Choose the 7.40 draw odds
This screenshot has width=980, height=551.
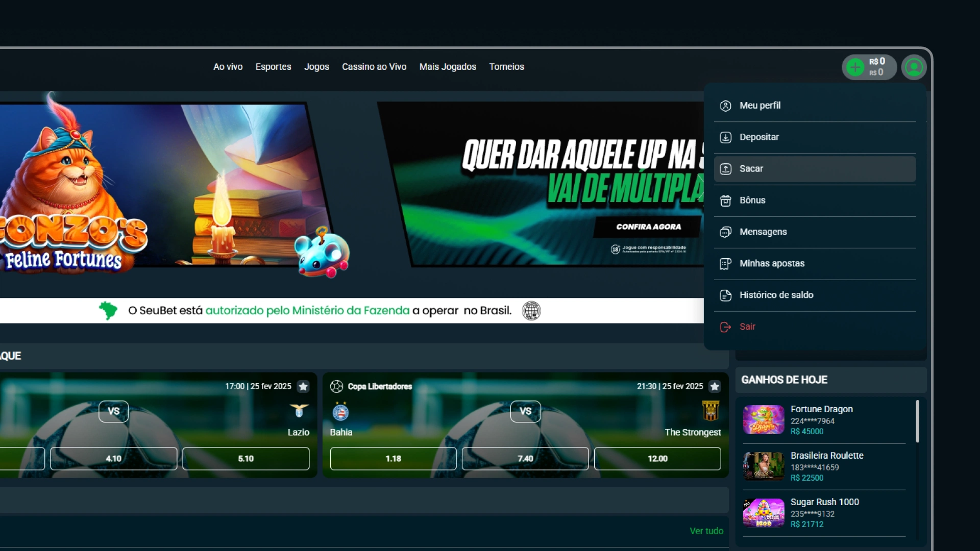coord(525,459)
